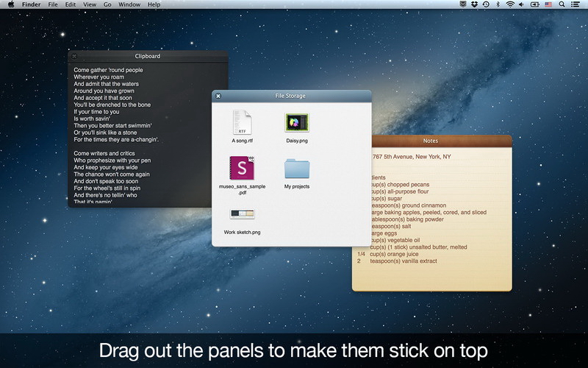Click the battery status icon
588x368 pixels.
534,4
